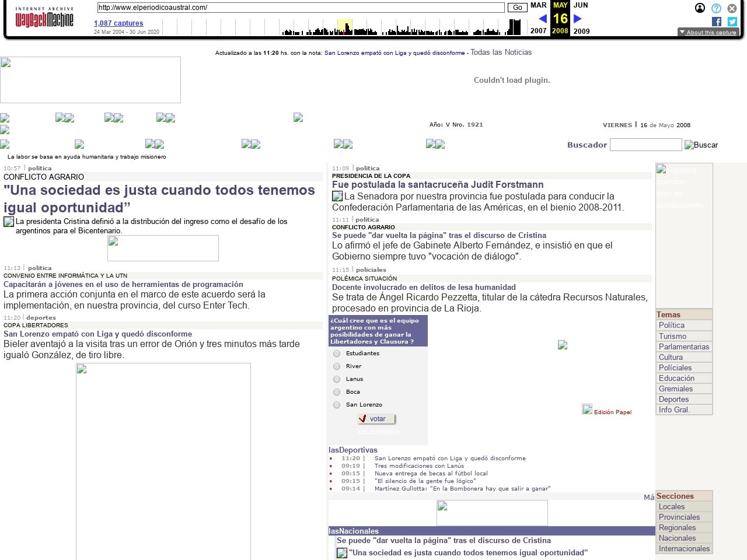Open Política under the Temas menu

point(671,325)
